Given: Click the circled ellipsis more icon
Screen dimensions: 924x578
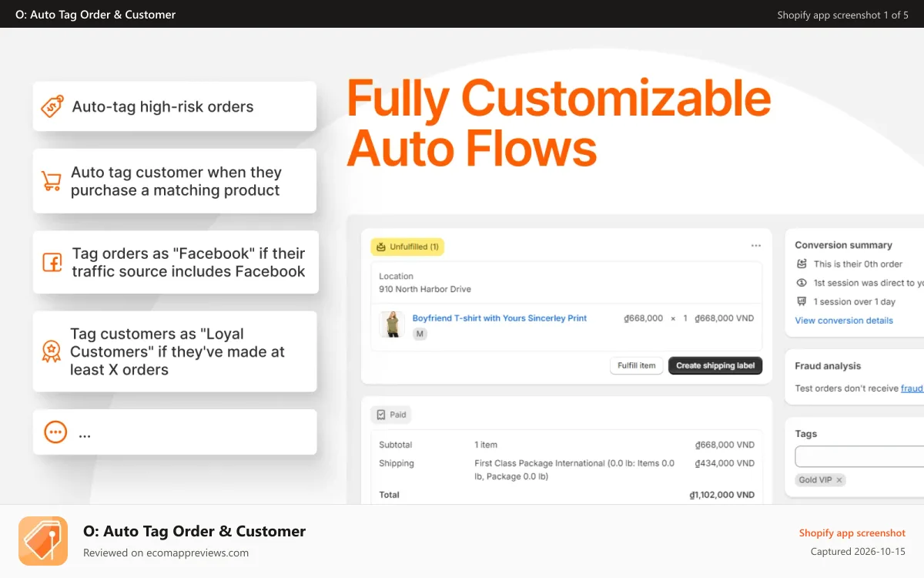Looking at the screenshot, I should 55,432.
